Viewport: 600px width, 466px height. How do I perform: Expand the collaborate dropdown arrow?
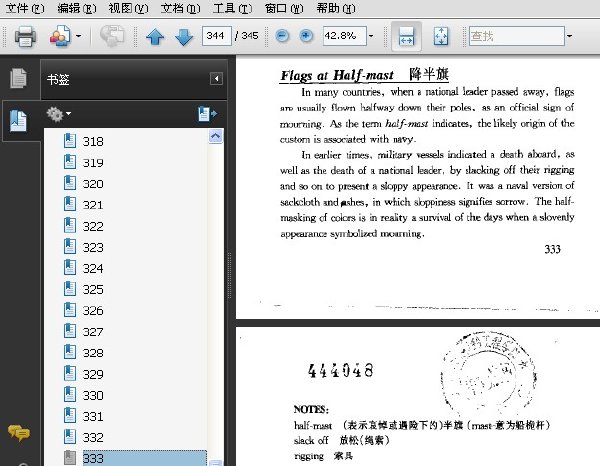pyautogui.click(x=78, y=36)
